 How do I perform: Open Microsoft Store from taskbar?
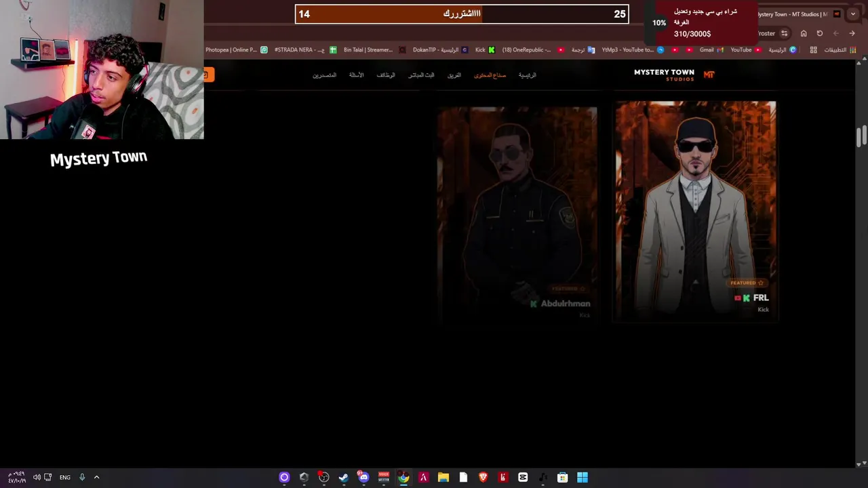[x=562, y=477]
